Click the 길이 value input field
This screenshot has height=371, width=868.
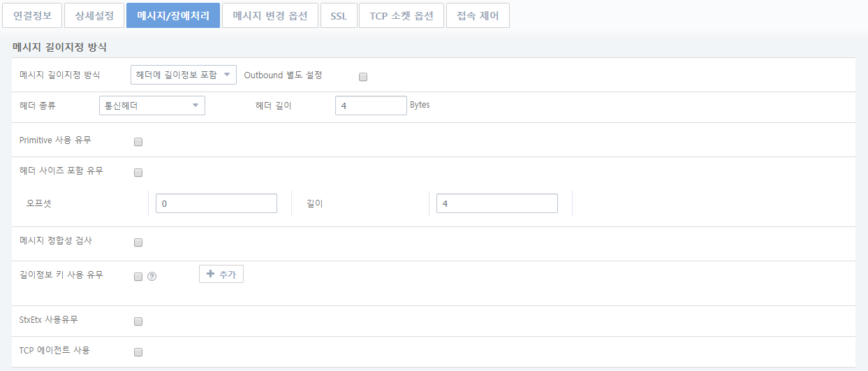point(497,203)
